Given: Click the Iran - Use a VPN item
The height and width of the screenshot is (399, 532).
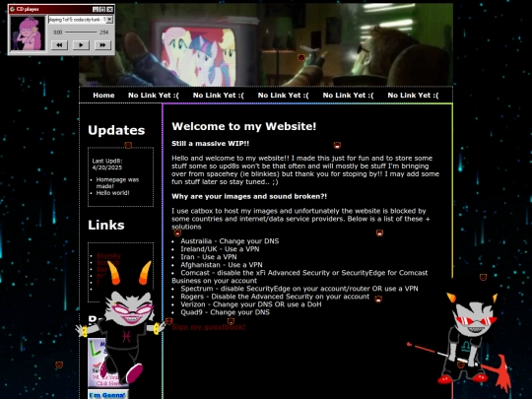Looking at the screenshot, I should tap(209, 257).
